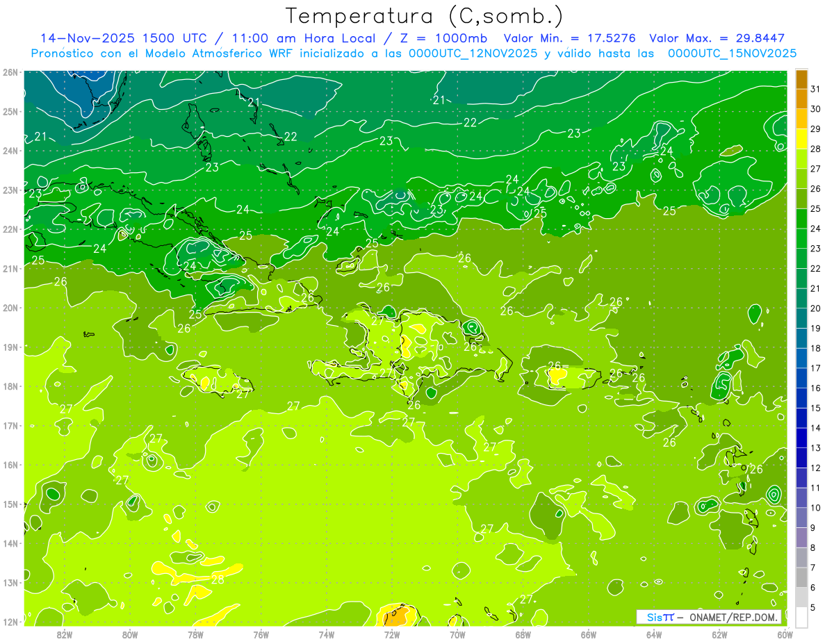Image resolution: width=834 pixels, height=644 pixels.
Task: Click the '21N' latitude axis label
Action: (x=11, y=268)
